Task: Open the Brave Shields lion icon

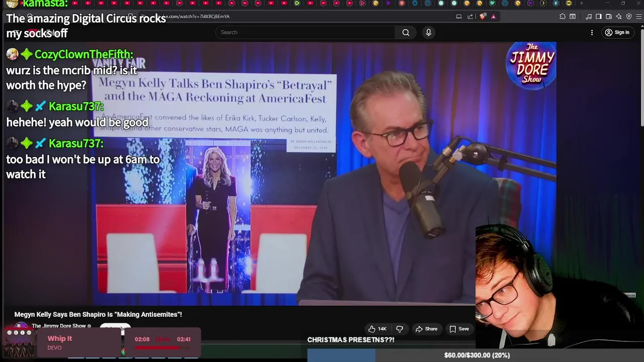Action: 482,16
